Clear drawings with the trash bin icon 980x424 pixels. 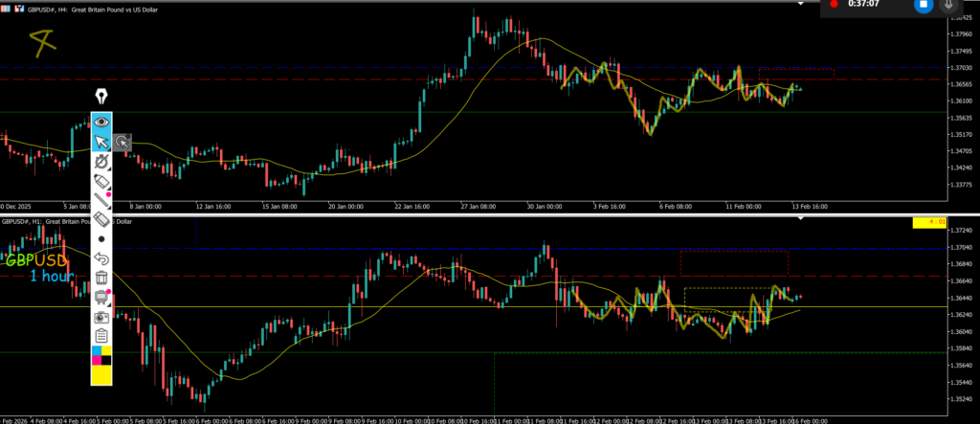click(100, 278)
